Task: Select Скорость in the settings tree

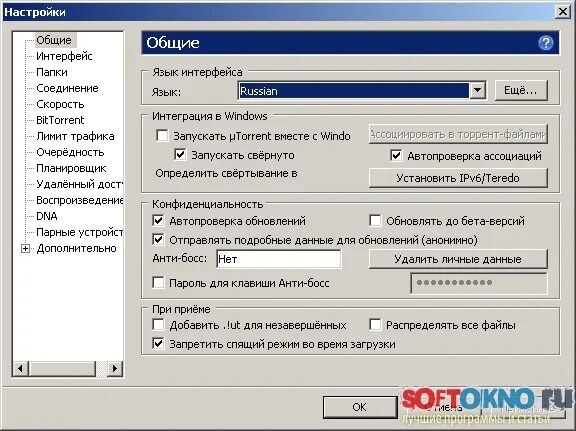Action: click(x=60, y=104)
